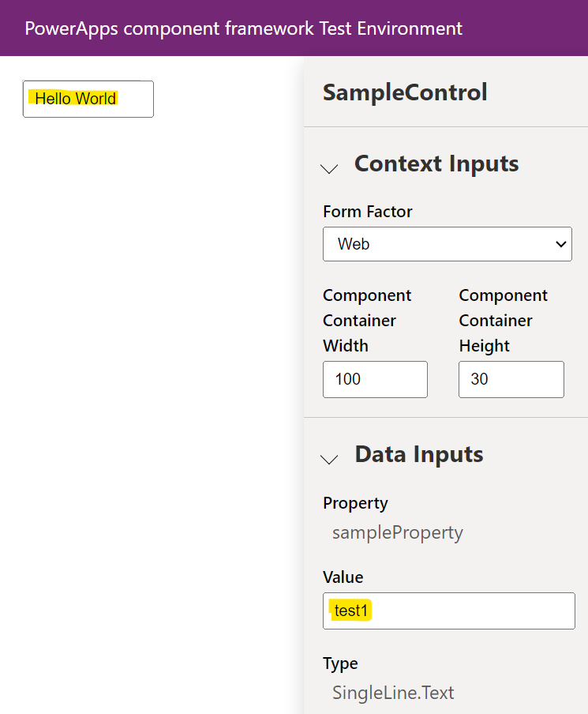Image resolution: width=588 pixels, height=714 pixels.
Task: Select the SingleLine.Text type text
Action: [x=393, y=693]
